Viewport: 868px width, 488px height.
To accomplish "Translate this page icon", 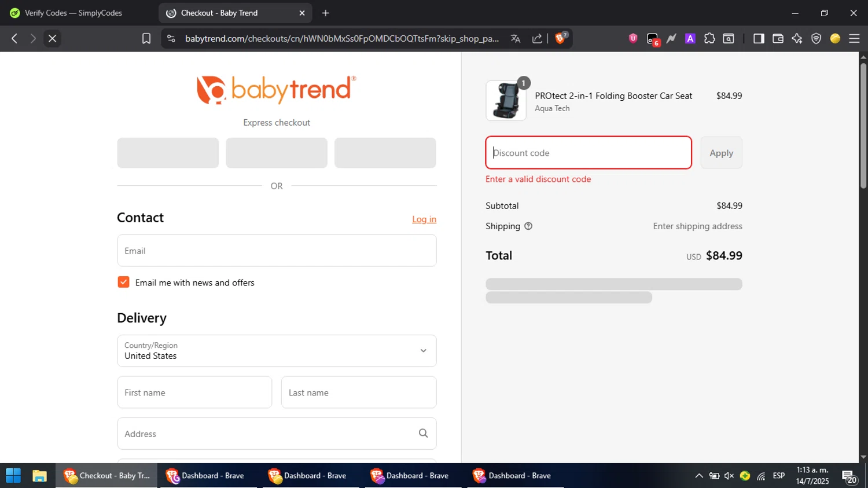I will [516, 38].
